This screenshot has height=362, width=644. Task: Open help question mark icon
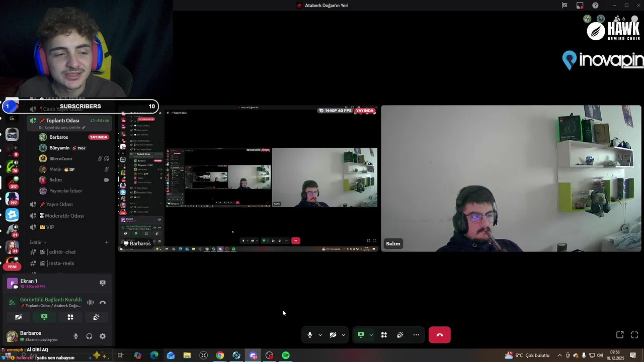coord(595,5)
